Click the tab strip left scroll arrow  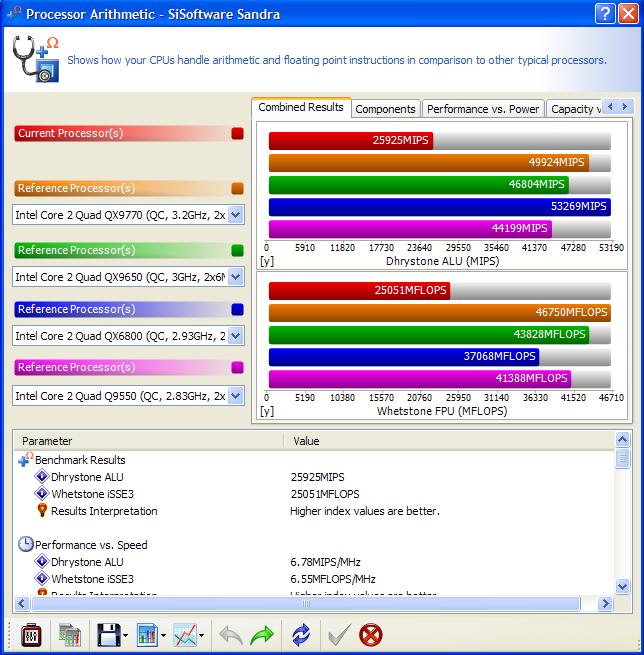(x=611, y=107)
